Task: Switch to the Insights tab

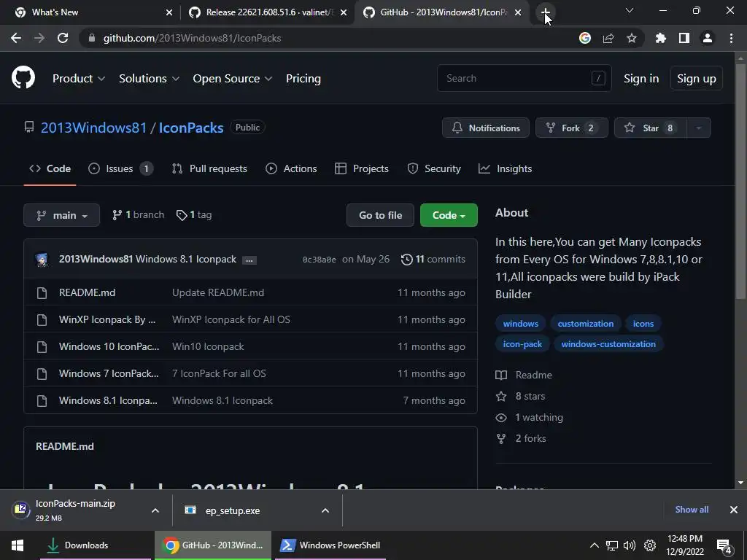Action: point(505,168)
